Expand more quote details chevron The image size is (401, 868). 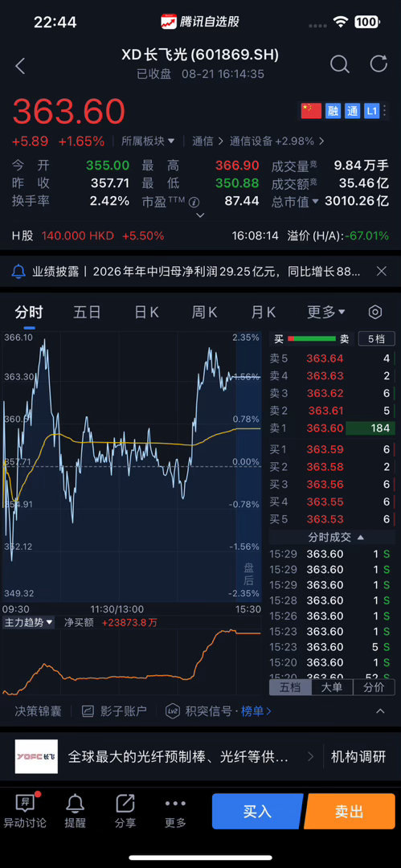click(201, 215)
